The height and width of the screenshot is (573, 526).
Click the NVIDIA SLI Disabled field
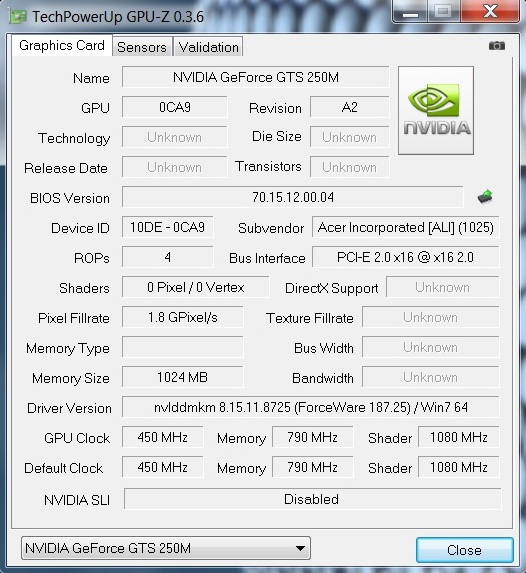pyautogui.click(x=313, y=499)
